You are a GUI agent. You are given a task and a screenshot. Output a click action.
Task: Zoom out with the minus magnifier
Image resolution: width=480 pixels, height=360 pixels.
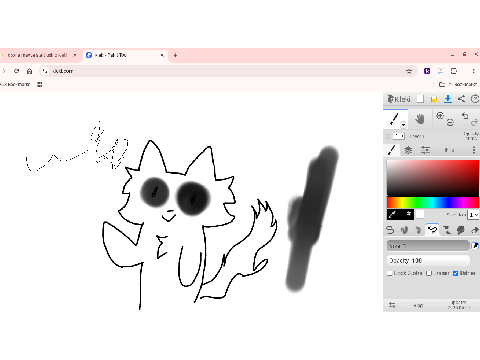pyautogui.click(x=450, y=122)
